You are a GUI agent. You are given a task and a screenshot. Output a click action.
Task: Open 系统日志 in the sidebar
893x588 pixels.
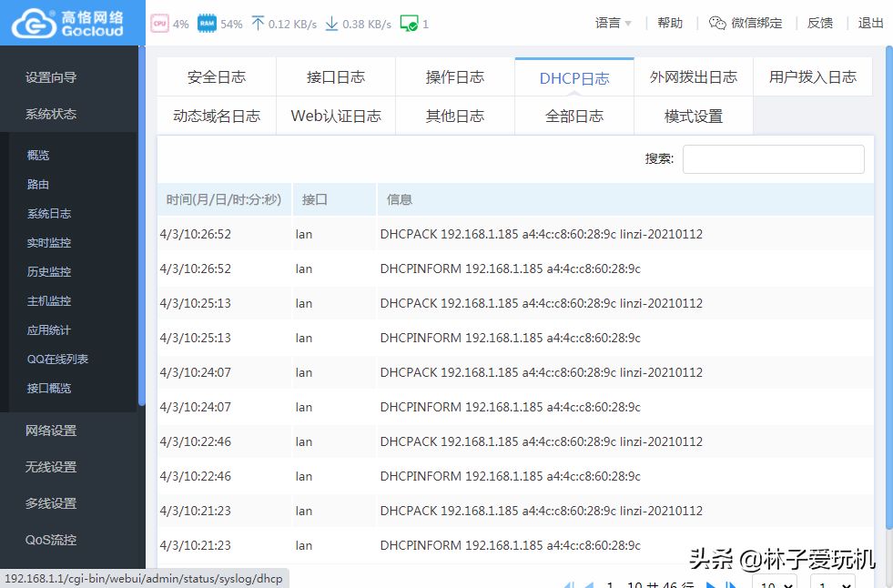click(x=49, y=214)
